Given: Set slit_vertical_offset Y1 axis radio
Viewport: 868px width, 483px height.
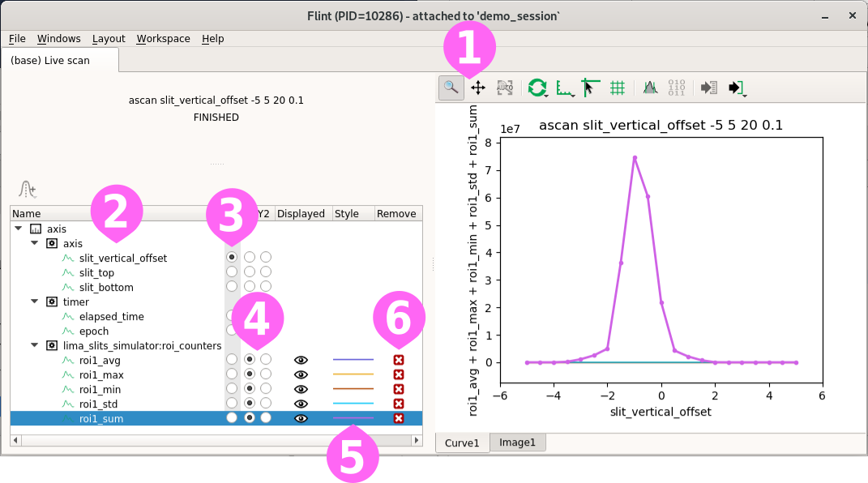Looking at the screenshot, I should click(250, 257).
